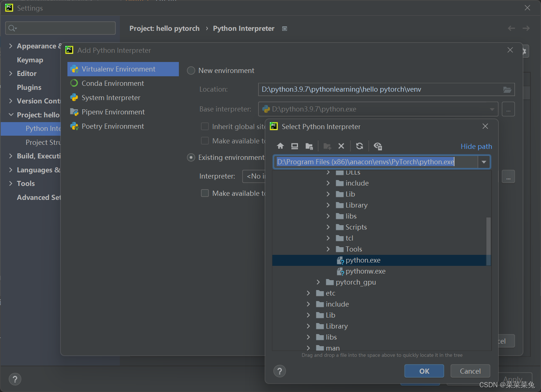Click browse button next to Interpreter field
541x392 pixels.
coord(508,177)
